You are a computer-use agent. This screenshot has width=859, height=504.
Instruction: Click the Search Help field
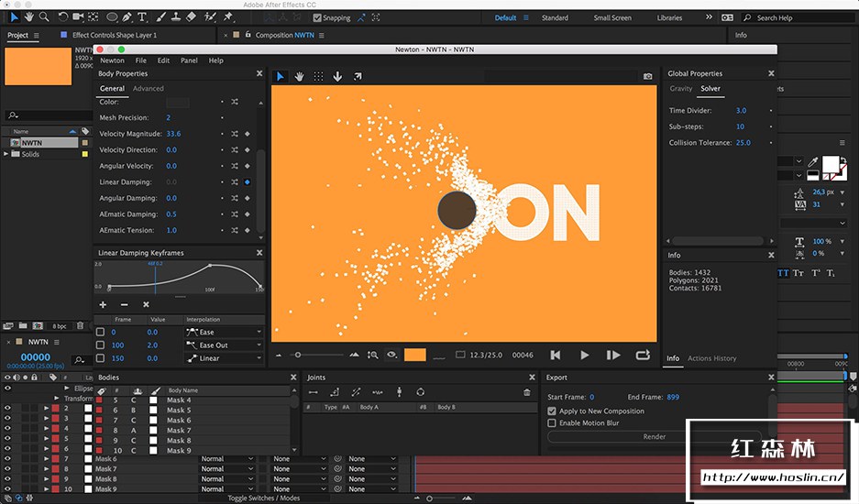798,17
